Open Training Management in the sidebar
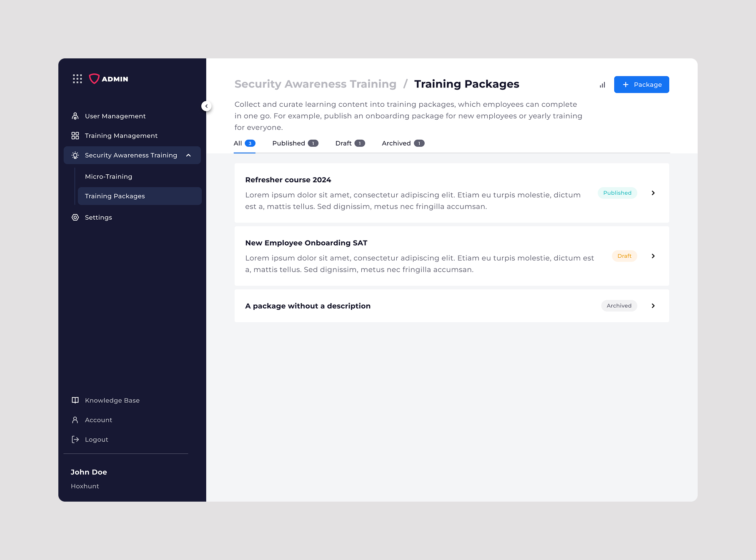756x560 pixels. coord(132,136)
